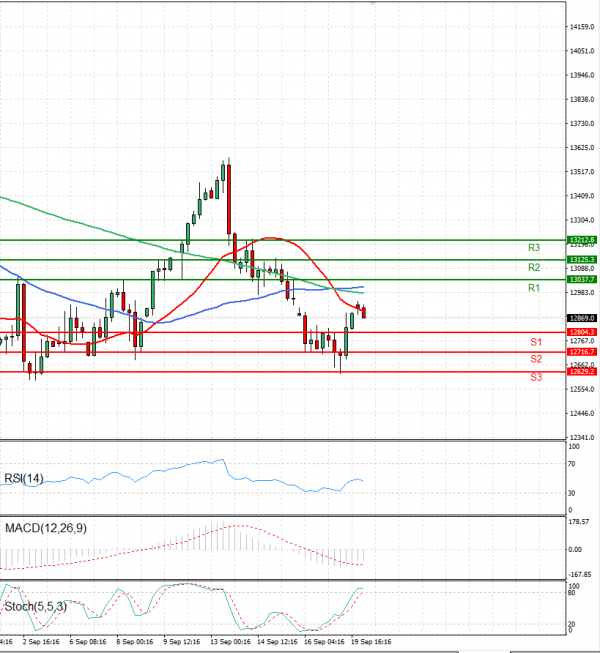Screen dimensions: 600x653
Task: Click the 16 Sep 04:16 time label
Action: tap(324, 642)
